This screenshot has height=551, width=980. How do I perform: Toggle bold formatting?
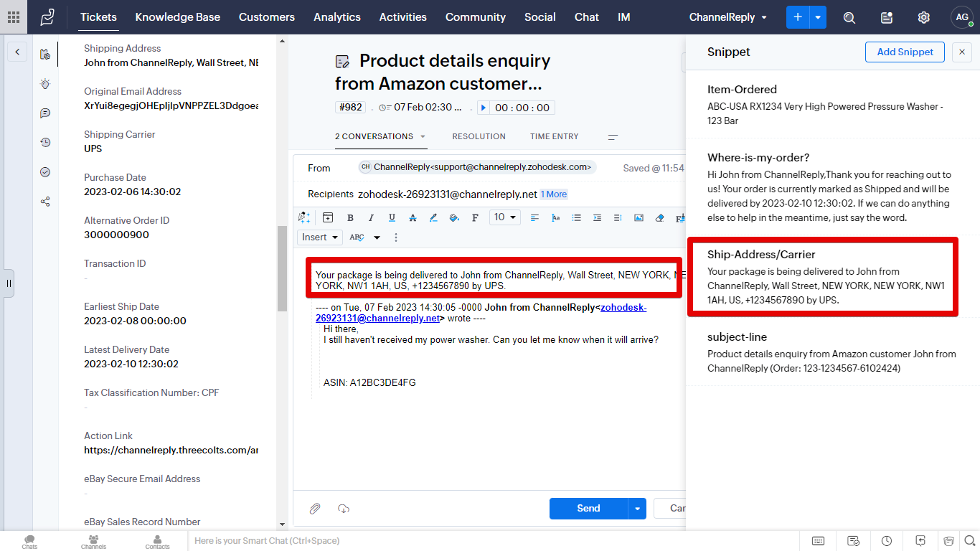tap(350, 217)
